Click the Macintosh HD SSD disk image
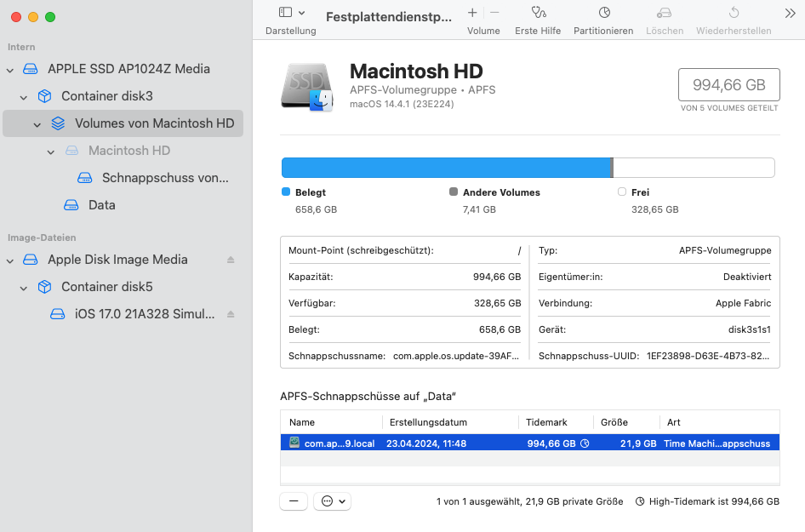The image size is (805, 532). point(307,87)
